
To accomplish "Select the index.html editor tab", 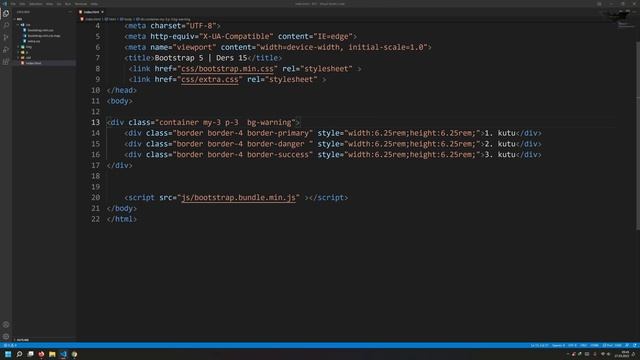I will (91, 12).
